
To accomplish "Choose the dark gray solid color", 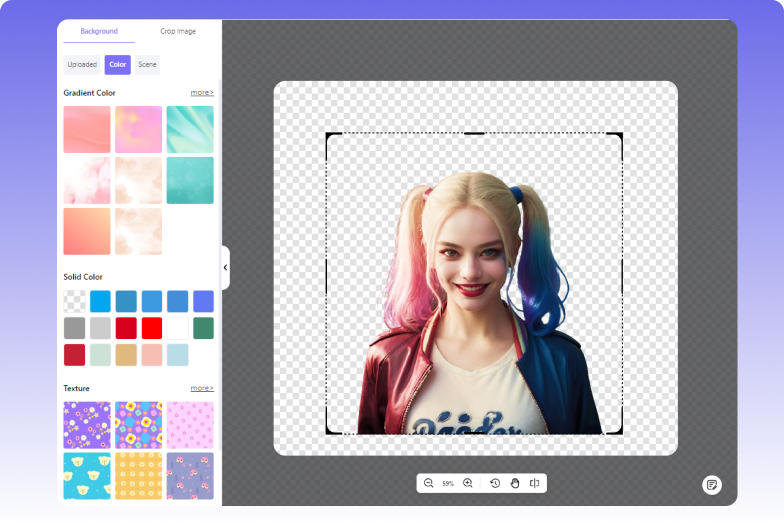I will [x=74, y=328].
